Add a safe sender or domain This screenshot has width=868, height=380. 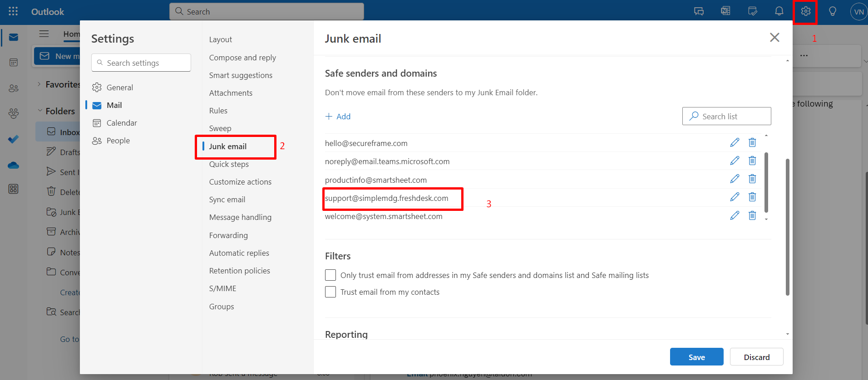click(x=338, y=117)
